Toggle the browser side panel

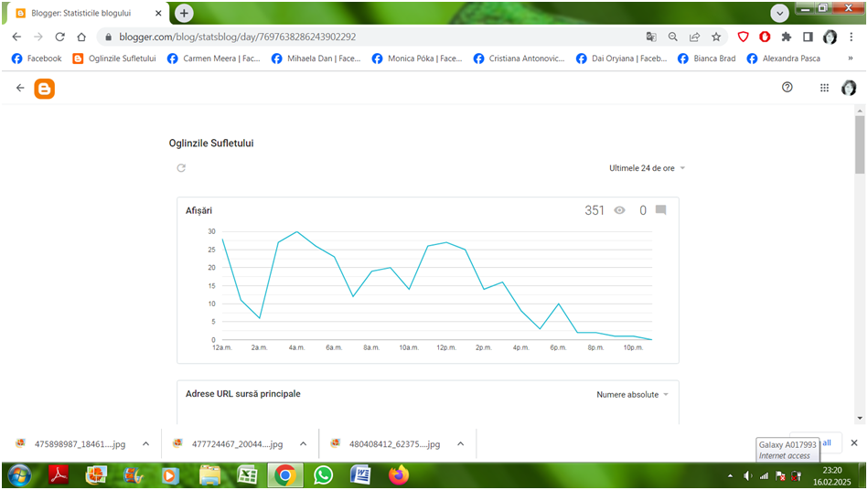[808, 37]
